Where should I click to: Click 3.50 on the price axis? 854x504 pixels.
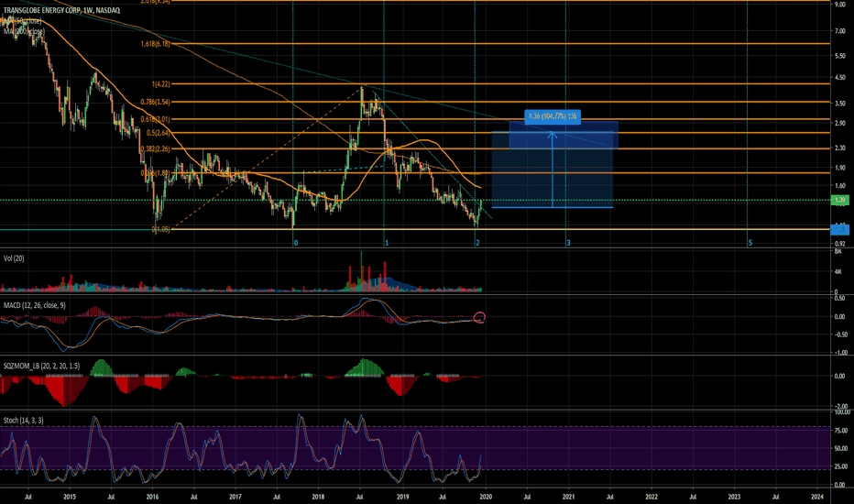pos(840,104)
